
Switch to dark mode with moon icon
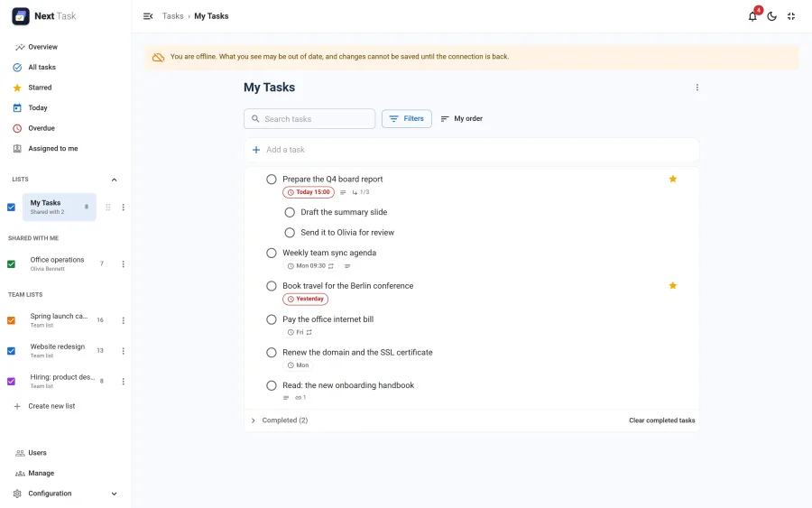[771, 16]
